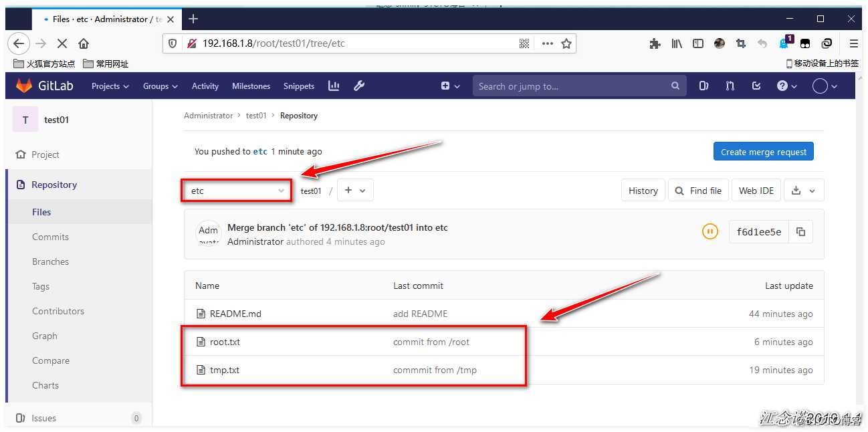Image resolution: width=868 pixels, height=432 pixels.
Task: Click the Create merge request button
Action: [x=763, y=152]
